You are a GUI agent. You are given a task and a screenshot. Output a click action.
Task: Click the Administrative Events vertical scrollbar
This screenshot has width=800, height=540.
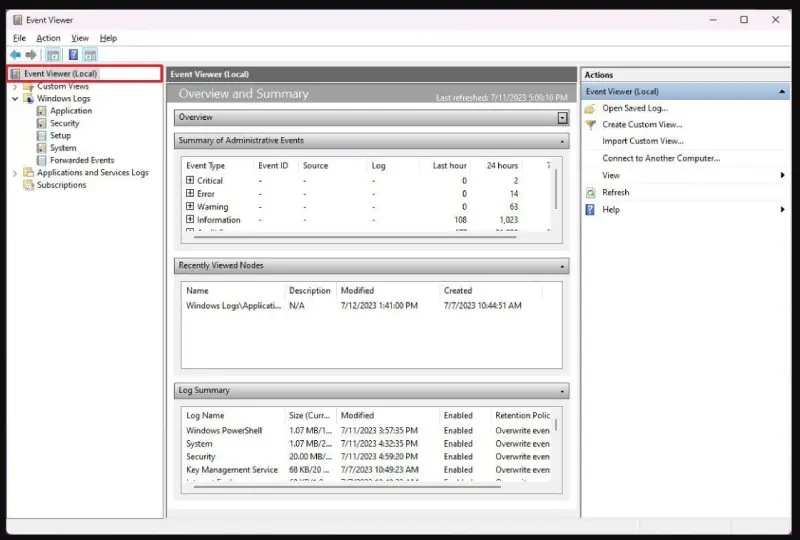click(556, 189)
